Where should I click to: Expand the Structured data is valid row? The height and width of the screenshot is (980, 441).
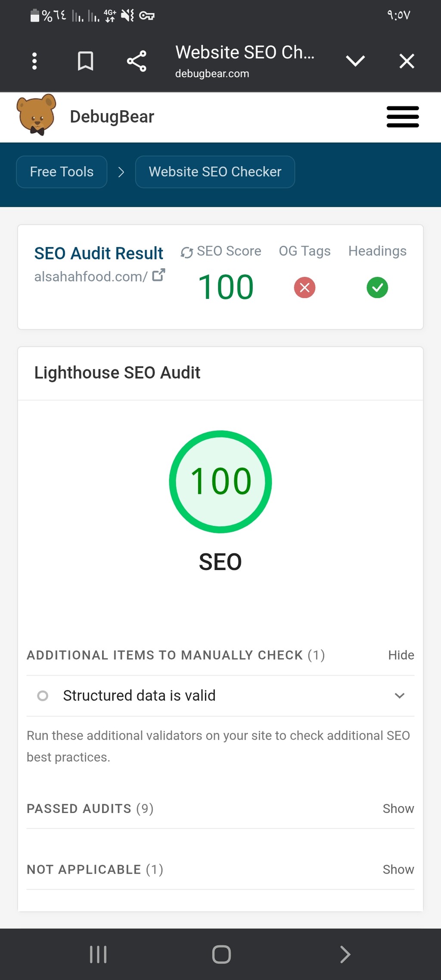click(x=400, y=696)
